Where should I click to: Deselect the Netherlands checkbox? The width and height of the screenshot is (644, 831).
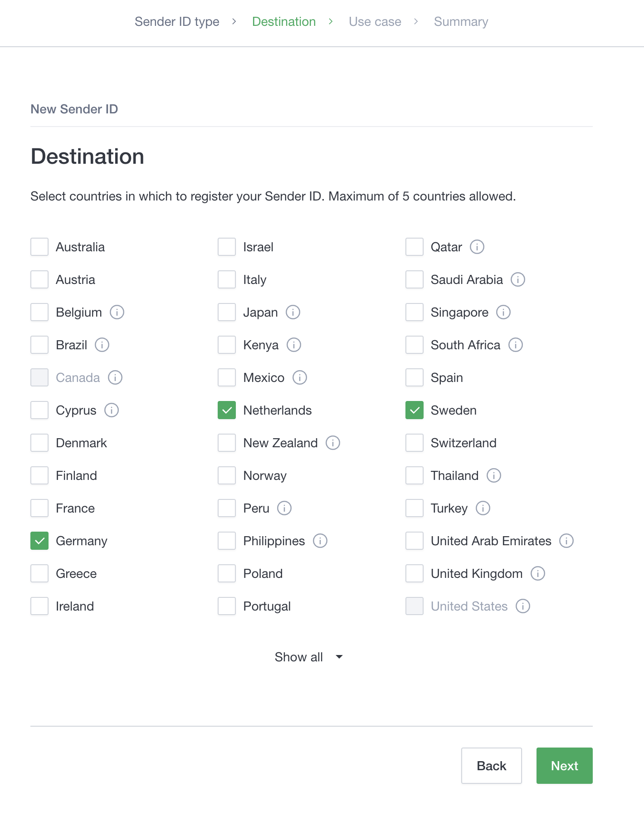[227, 411]
